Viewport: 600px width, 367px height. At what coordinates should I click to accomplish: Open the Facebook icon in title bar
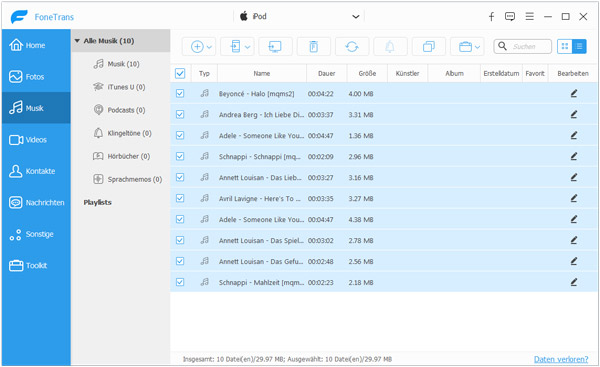pyautogui.click(x=491, y=16)
